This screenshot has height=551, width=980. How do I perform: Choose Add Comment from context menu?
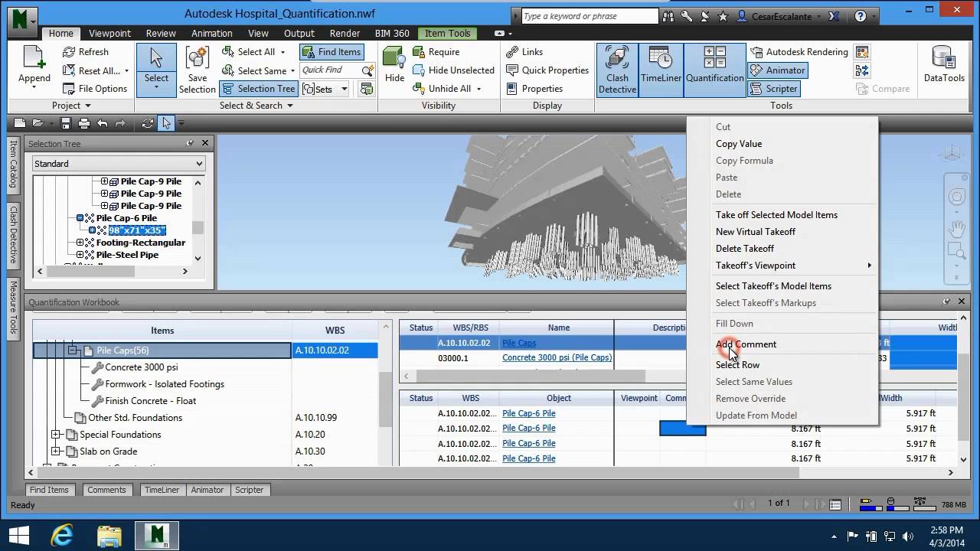click(746, 344)
